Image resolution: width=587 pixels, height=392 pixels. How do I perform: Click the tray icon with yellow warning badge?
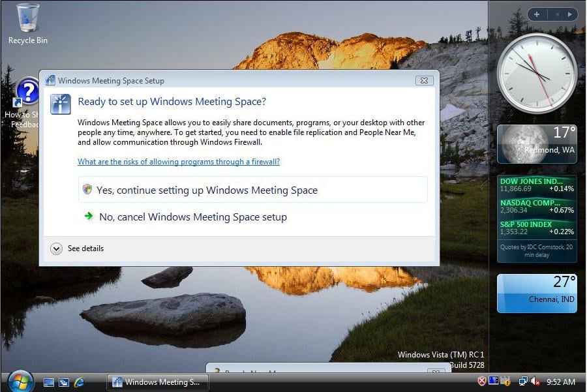[505, 381]
